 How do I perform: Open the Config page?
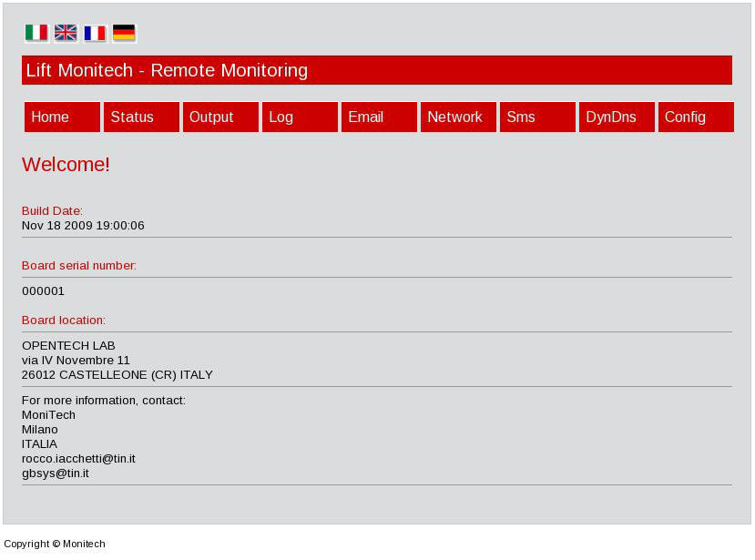coord(696,117)
